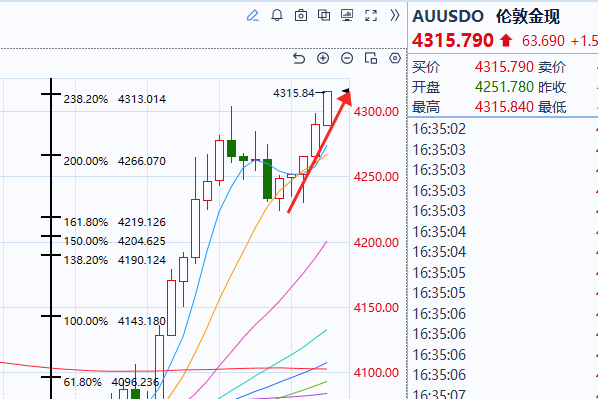Open the monitor chart display icon
This screenshot has width=598, height=399.
[x=347, y=15]
